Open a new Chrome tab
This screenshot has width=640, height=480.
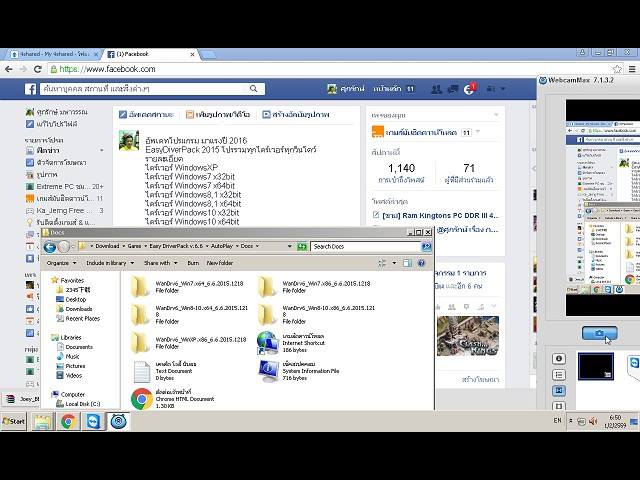[x=208, y=55]
